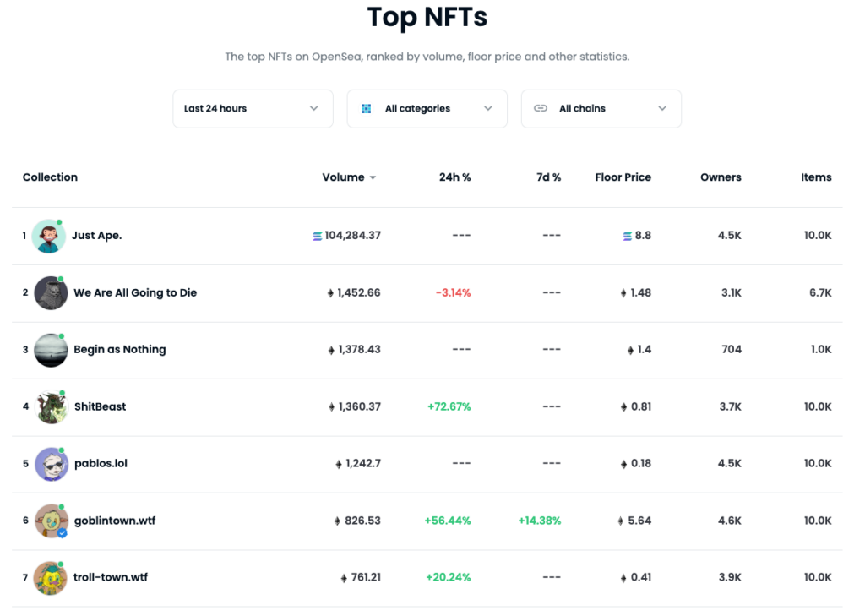Screen dimensions: 865x616
Task: Click the goblintown.wtf collection avatar
Action: [x=52, y=521]
